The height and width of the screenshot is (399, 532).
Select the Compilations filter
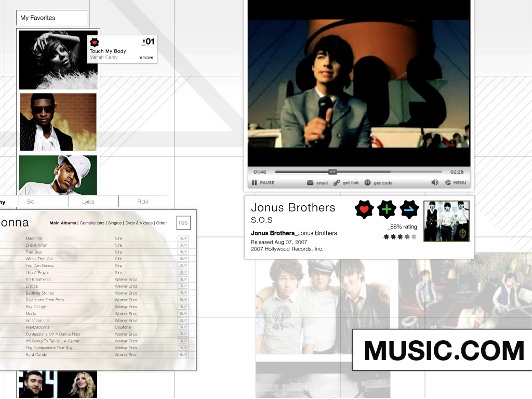pyautogui.click(x=92, y=223)
